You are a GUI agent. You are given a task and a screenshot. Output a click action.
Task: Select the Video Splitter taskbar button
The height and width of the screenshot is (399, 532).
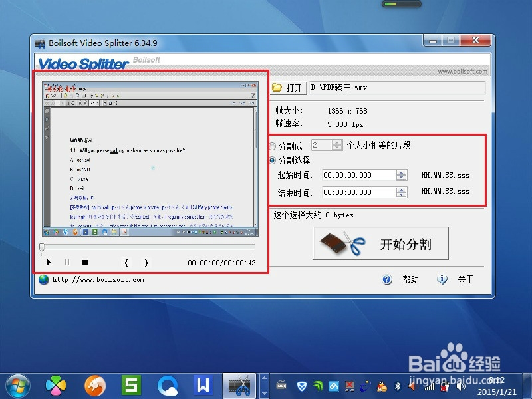239,386
